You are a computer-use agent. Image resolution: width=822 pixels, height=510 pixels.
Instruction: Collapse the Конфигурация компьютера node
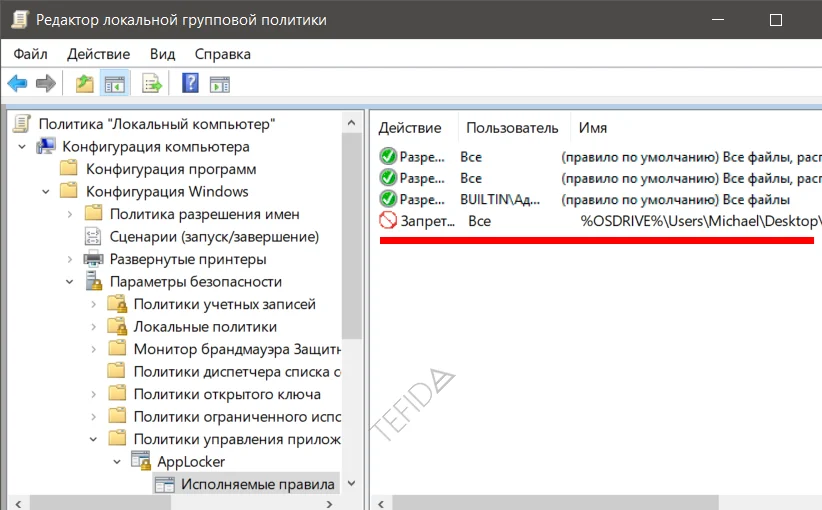22,147
